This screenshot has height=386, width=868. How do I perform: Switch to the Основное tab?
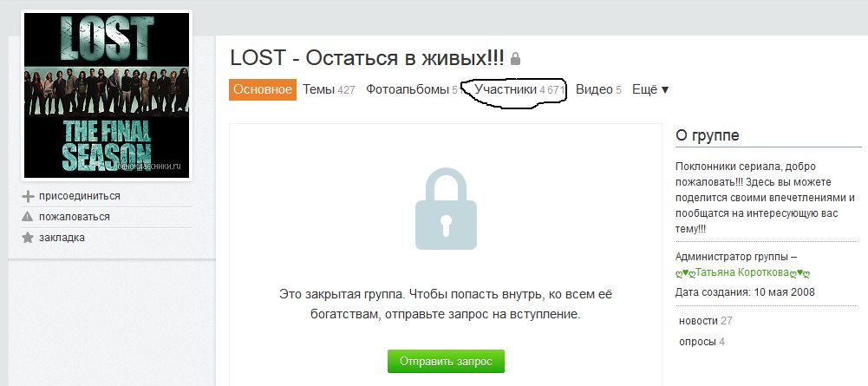tap(263, 89)
